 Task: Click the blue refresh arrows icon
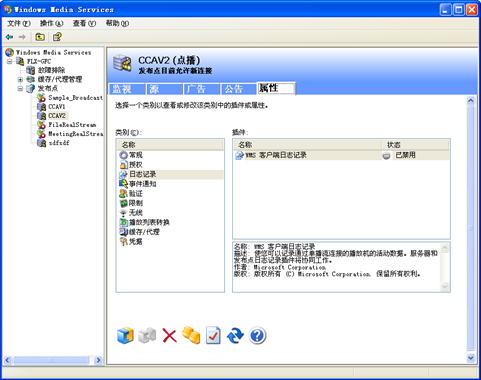point(235,335)
